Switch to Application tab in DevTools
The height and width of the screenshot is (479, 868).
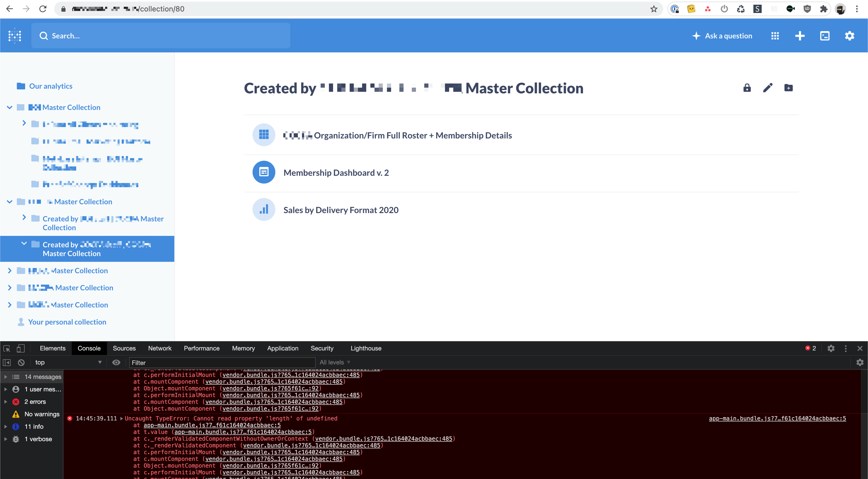pyautogui.click(x=283, y=348)
